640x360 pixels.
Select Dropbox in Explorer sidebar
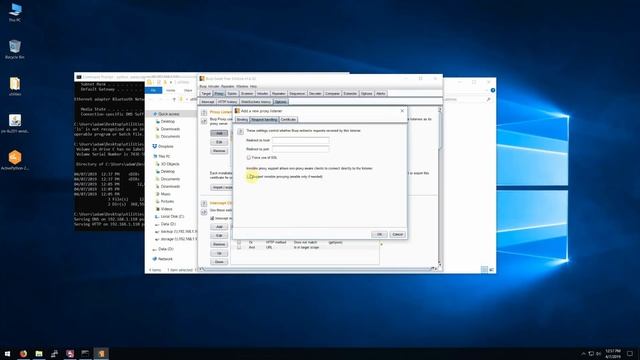click(x=165, y=146)
